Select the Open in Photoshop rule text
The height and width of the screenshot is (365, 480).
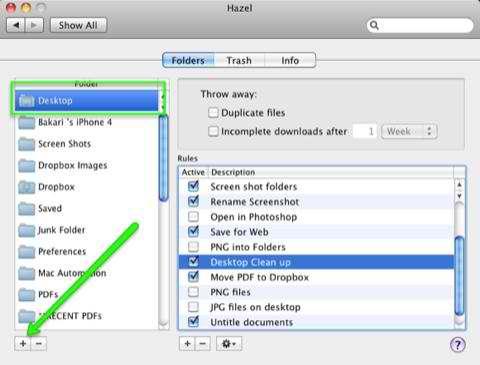(254, 217)
